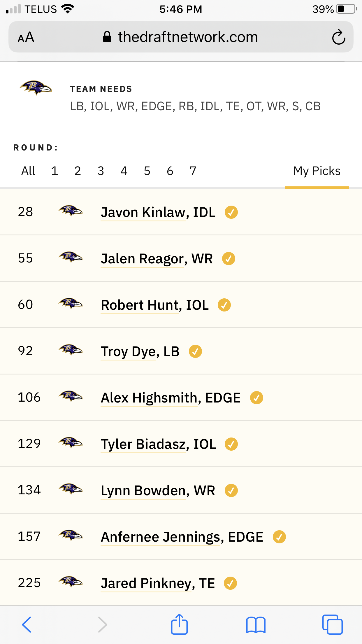
Task: Open the AA reader text-size menu
Action: pos(26,37)
